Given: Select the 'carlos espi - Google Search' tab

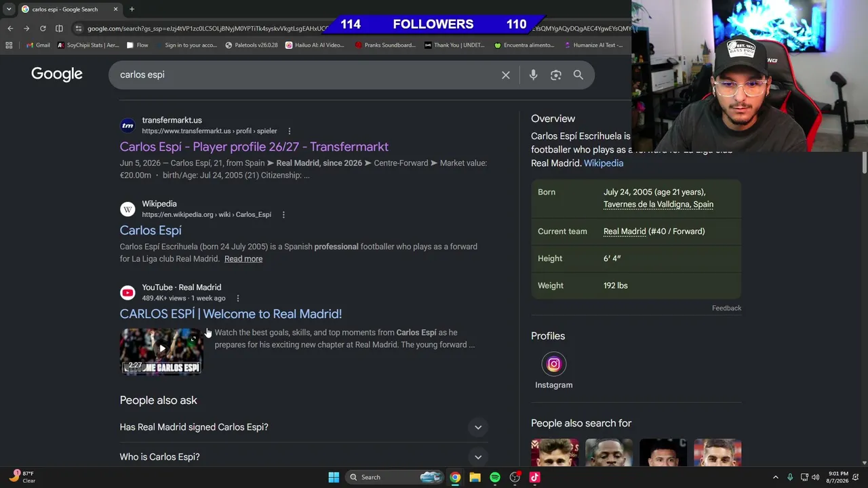Looking at the screenshot, I should click(x=69, y=9).
